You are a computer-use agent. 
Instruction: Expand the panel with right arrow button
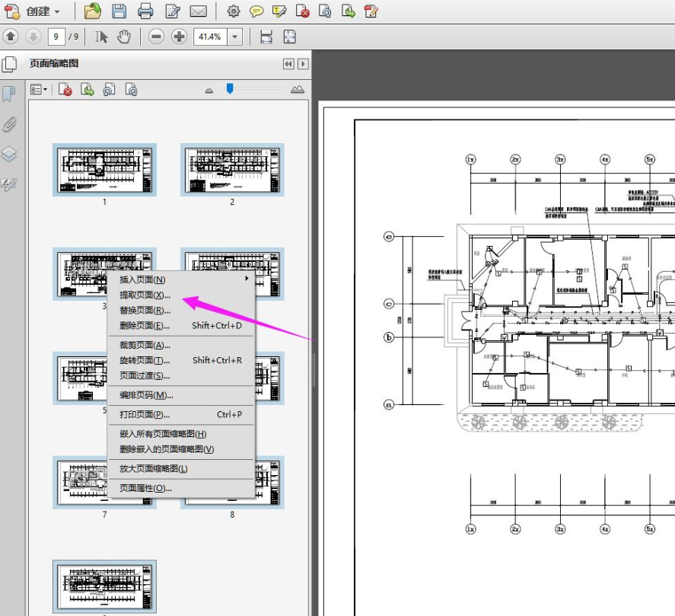303,64
